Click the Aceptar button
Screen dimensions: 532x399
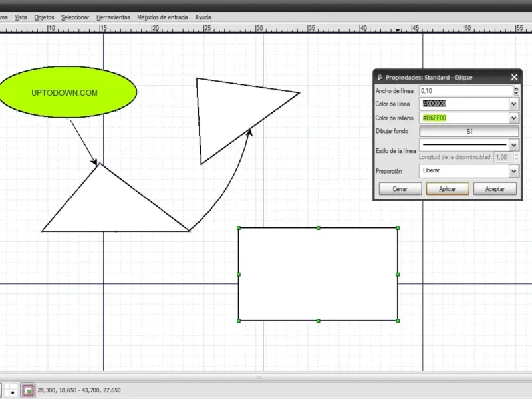coord(495,189)
